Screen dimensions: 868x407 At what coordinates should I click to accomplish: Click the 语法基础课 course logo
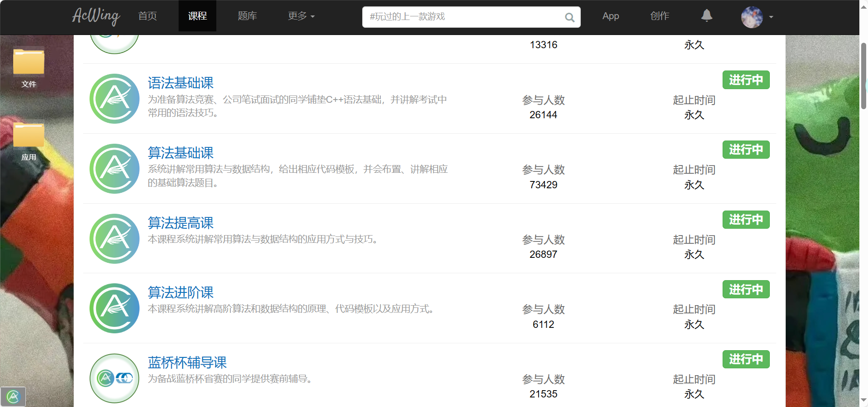pyautogui.click(x=115, y=99)
